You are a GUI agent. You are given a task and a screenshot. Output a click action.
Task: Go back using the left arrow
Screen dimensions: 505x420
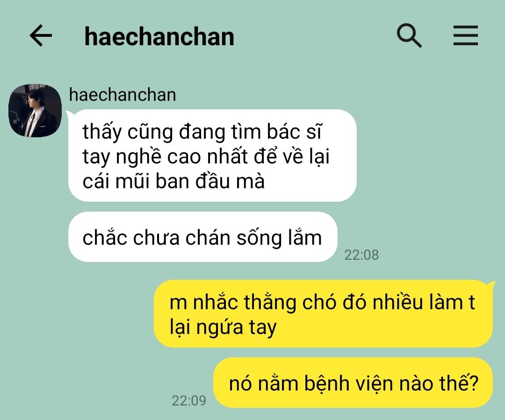(x=41, y=36)
